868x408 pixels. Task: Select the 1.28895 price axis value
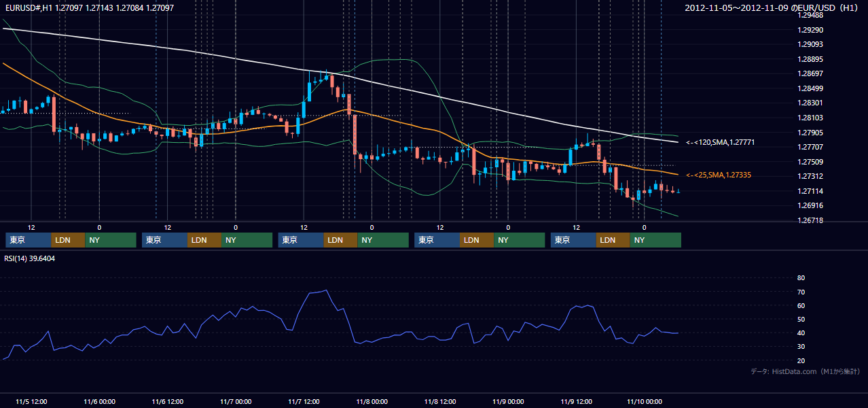(x=810, y=59)
